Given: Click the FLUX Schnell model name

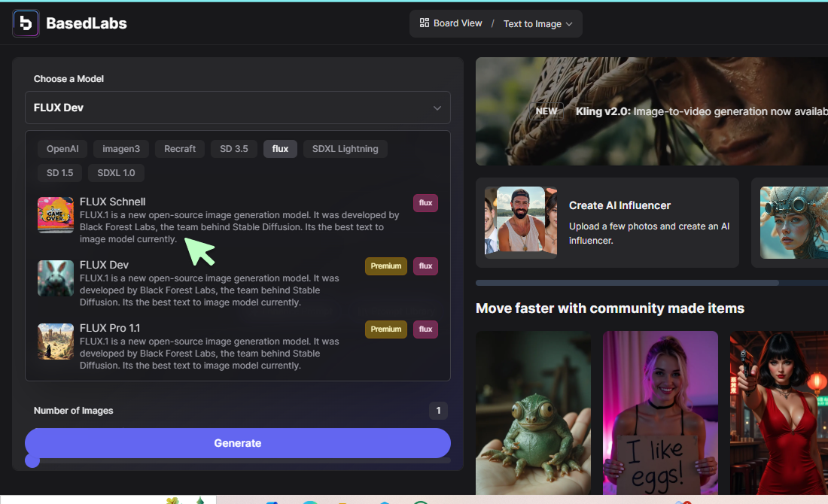Looking at the screenshot, I should [112, 202].
